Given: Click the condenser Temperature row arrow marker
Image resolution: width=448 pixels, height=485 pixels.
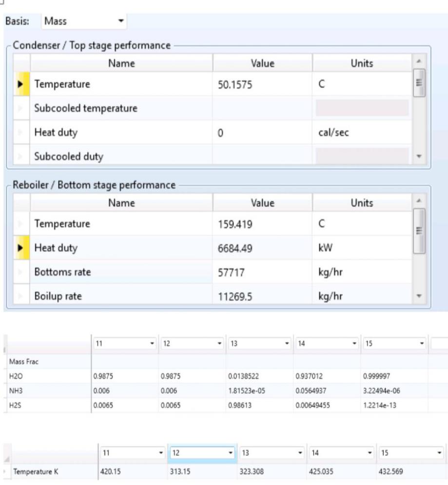Looking at the screenshot, I should [21, 84].
